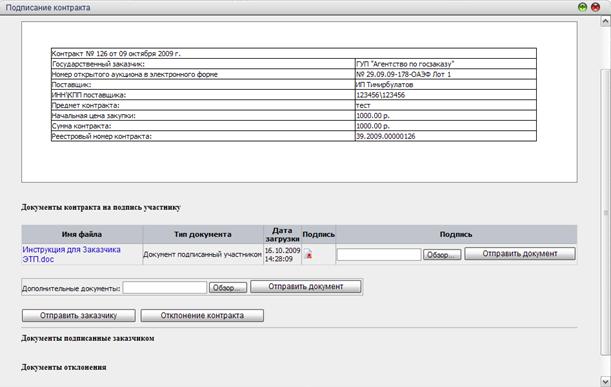Click the date cell 16.10.2009 14:28:09
The width and height of the screenshot is (611, 387).
283,254
